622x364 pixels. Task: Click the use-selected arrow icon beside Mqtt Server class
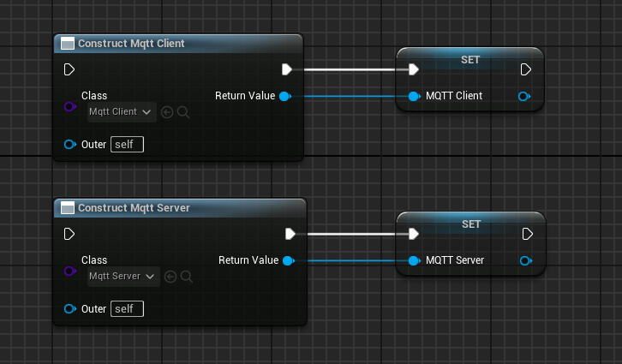coord(170,276)
